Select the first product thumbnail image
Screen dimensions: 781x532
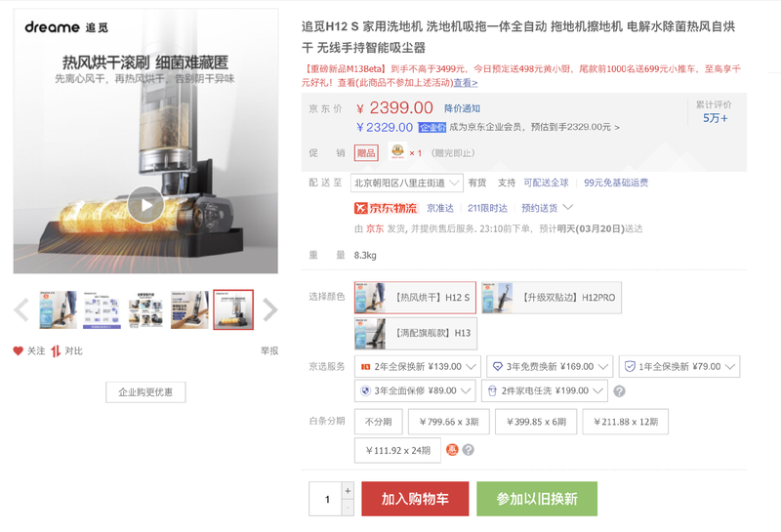tap(58, 309)
